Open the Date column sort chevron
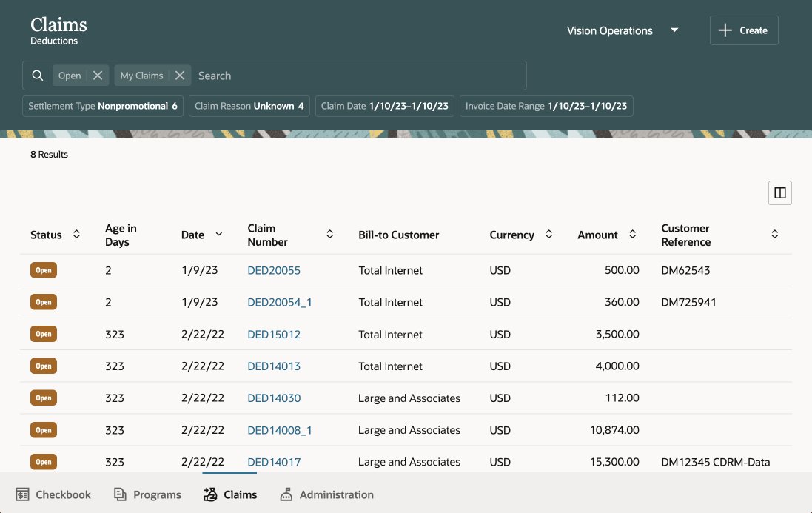Image resolution: width=812 pixels, height=513 pixels. click(x=220, y=234)
